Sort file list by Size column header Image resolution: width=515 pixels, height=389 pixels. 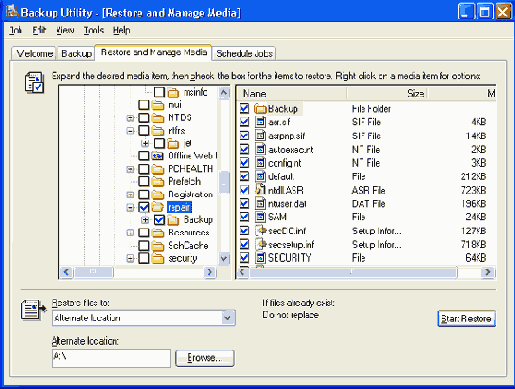[387, 93]
